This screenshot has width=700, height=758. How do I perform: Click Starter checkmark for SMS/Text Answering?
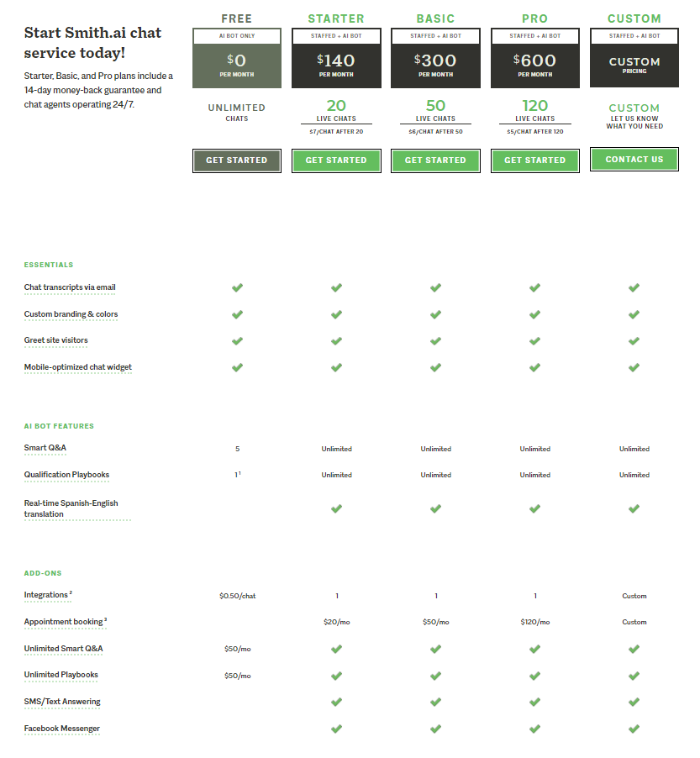[336, 702]
